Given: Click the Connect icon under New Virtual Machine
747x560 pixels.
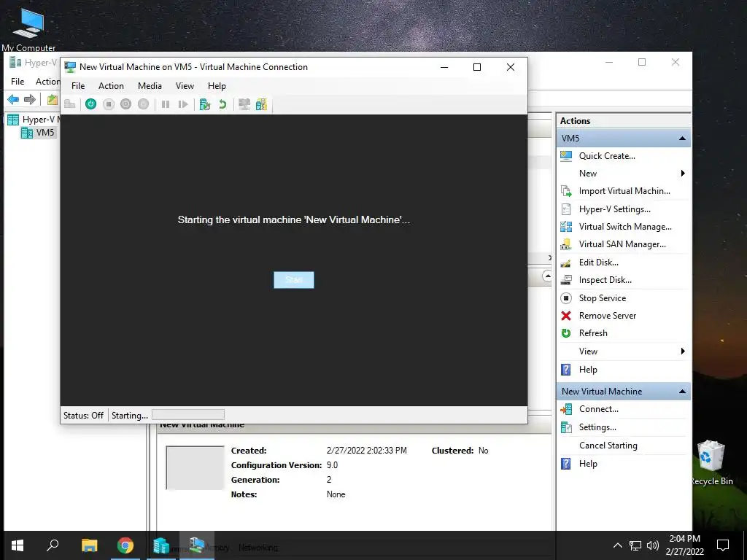Looking at the screenshot, I should [566, 409].
